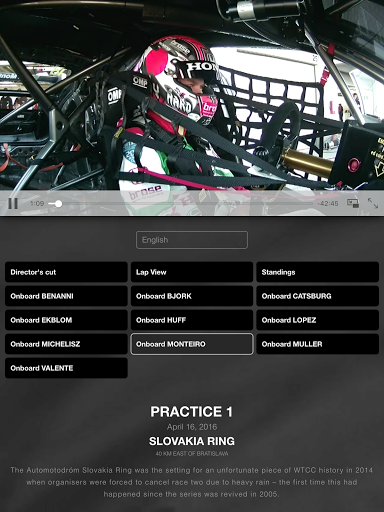The width and height of the screenshot is (384, 512).
Task: Open the English language dropdown
Action: pyautogui.click(x=192, y=240)
